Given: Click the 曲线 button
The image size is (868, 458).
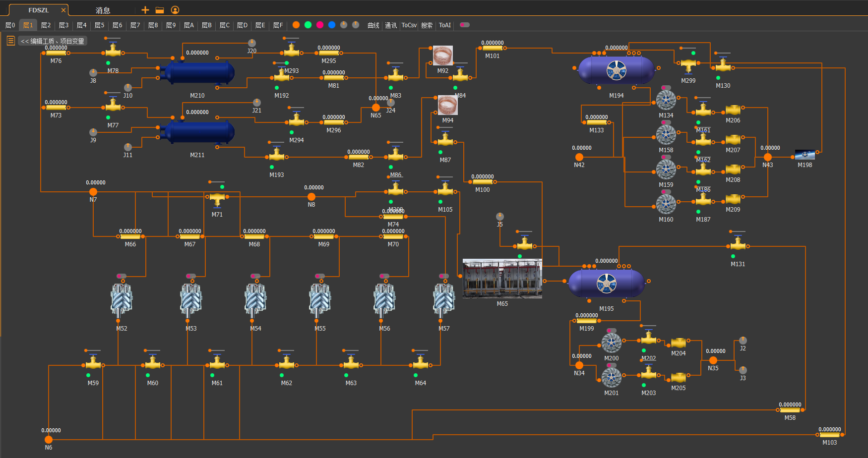Looking at the screenshot, I should point(373,25).
